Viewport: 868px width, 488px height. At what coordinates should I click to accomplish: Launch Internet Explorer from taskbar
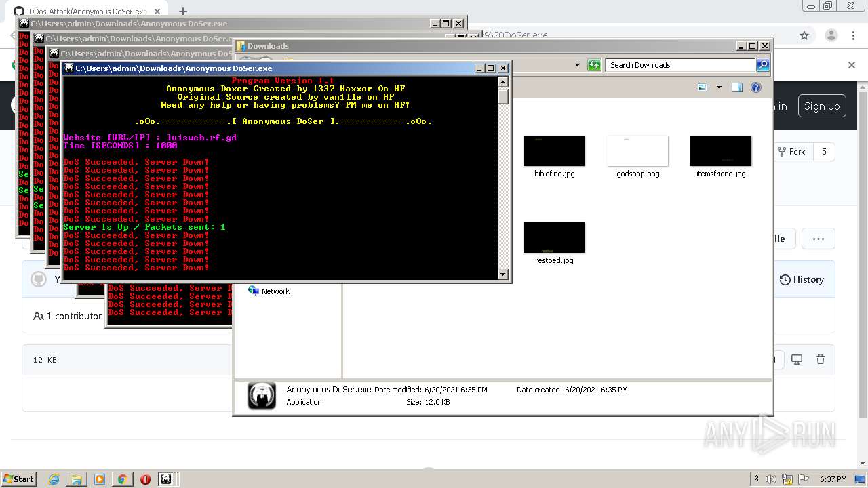pos(54,479)
